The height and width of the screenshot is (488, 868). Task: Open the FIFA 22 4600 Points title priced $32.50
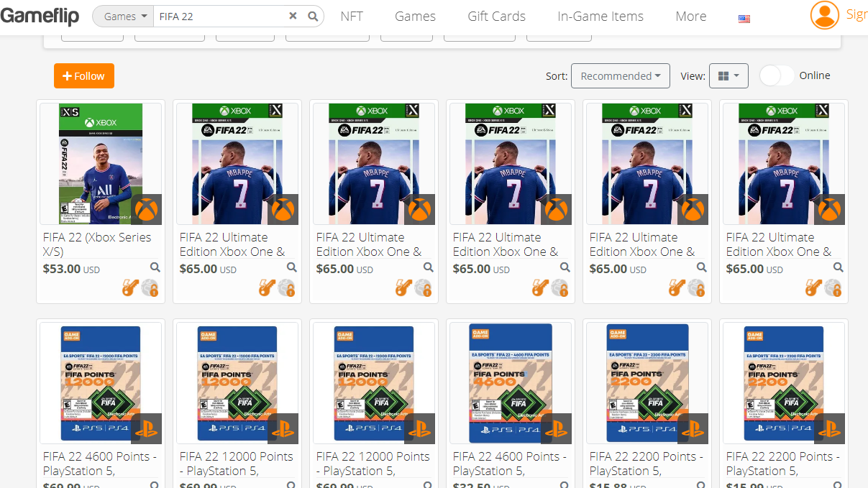(510, 464)
